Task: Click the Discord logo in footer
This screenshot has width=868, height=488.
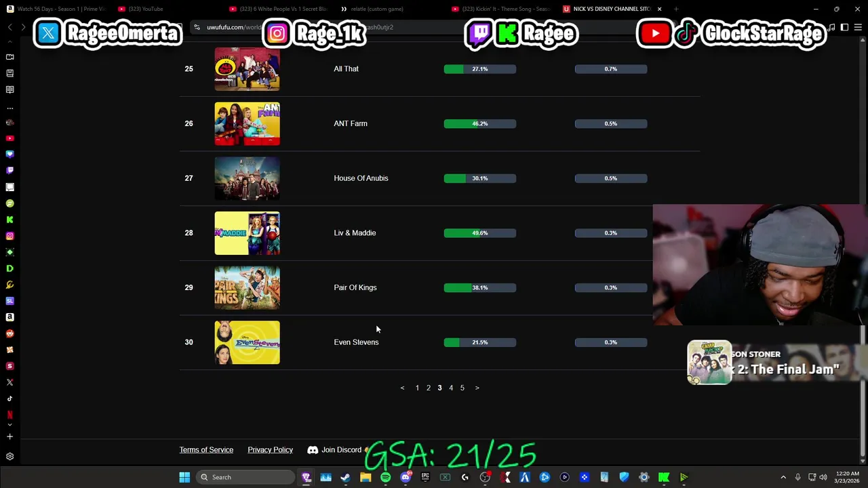Action: (x=313, y=450)
